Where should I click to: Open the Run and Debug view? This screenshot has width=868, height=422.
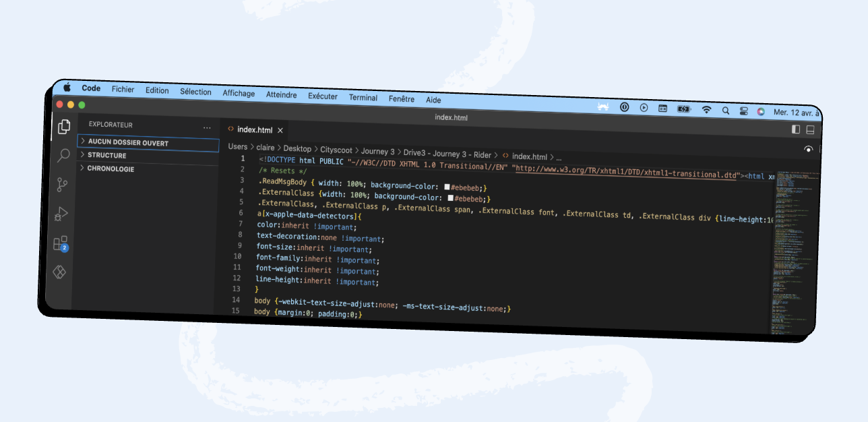[x=61, y=214]
